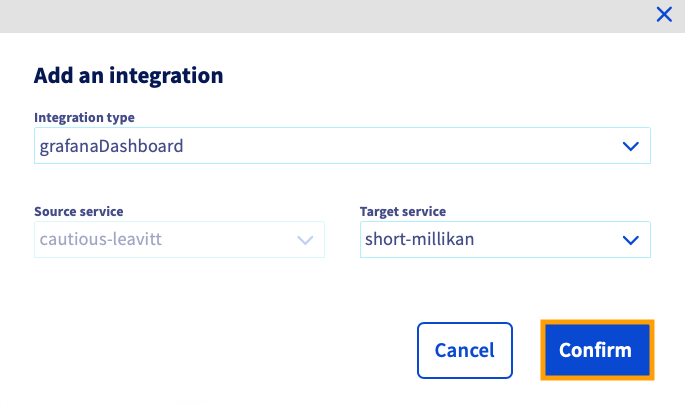Expand the Integration type chevron arrow

630,146
